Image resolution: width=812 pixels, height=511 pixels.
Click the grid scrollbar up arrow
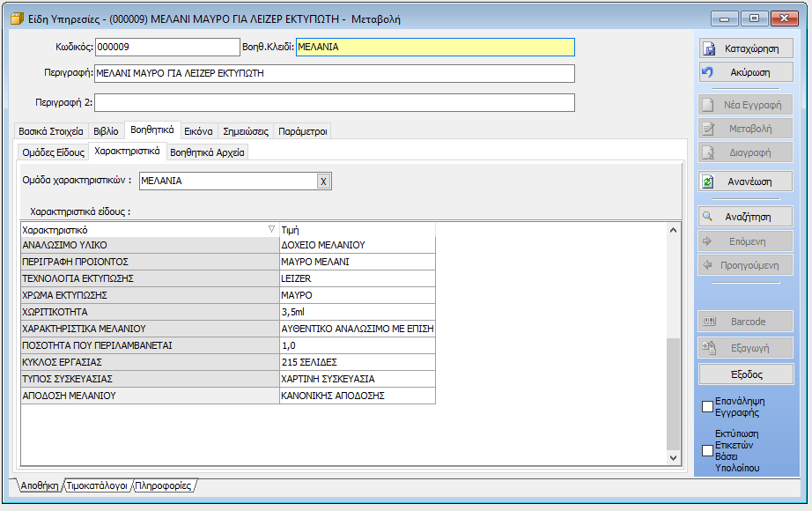pyautogui.click(x=673, y=230)
